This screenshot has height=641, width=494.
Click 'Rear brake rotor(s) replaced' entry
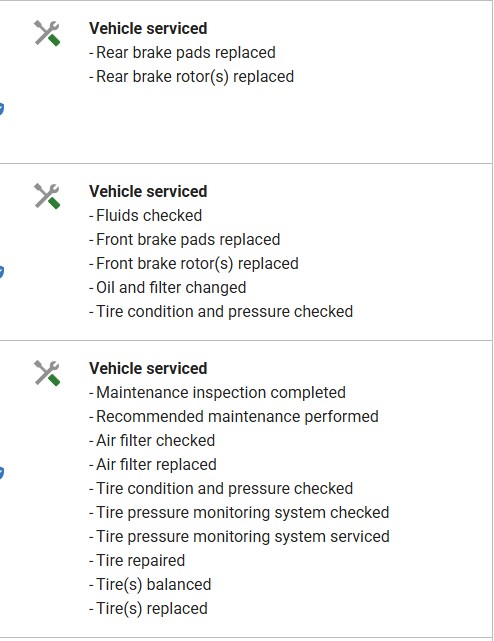point(191,77)
